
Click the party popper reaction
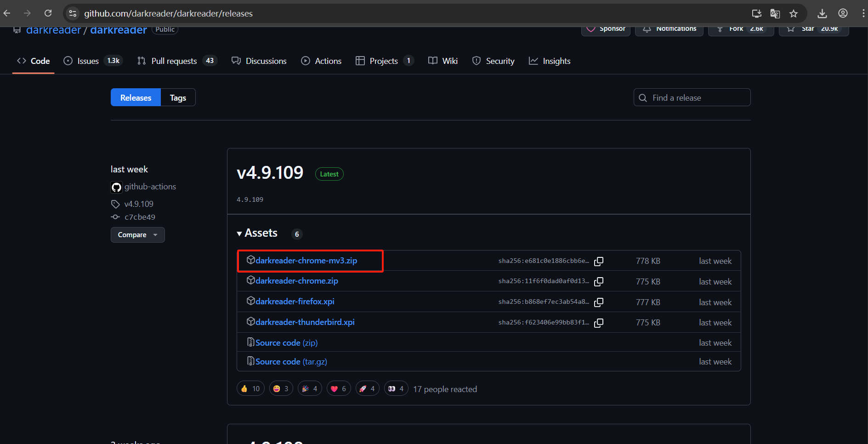pos(310,389)
